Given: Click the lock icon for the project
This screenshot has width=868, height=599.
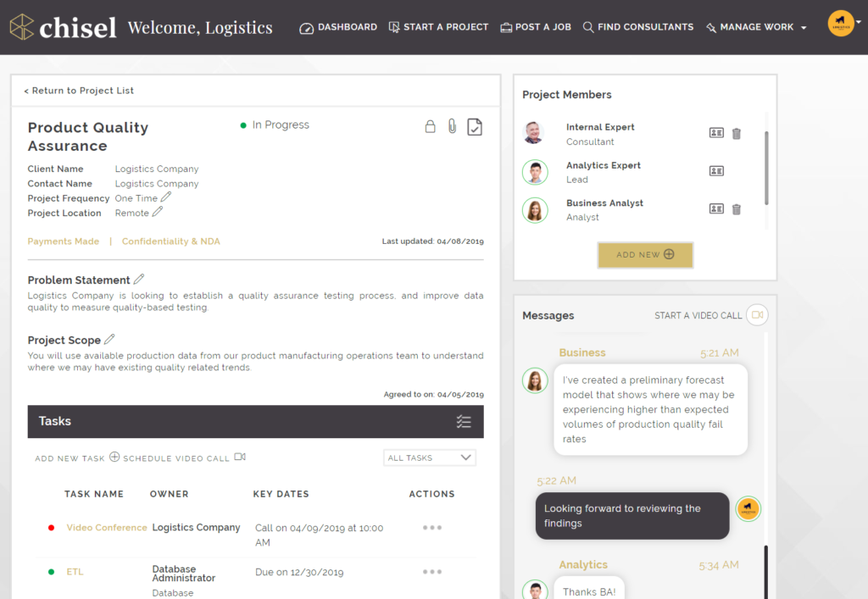Looking at the screenshot, I should [x=430, y=127].
